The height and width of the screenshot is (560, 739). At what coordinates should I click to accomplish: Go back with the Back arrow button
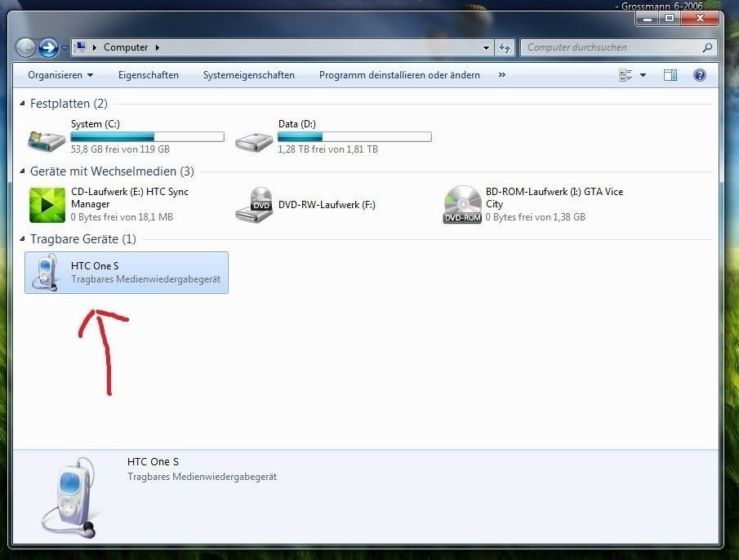pyautogui.click(x=26, y=47)
